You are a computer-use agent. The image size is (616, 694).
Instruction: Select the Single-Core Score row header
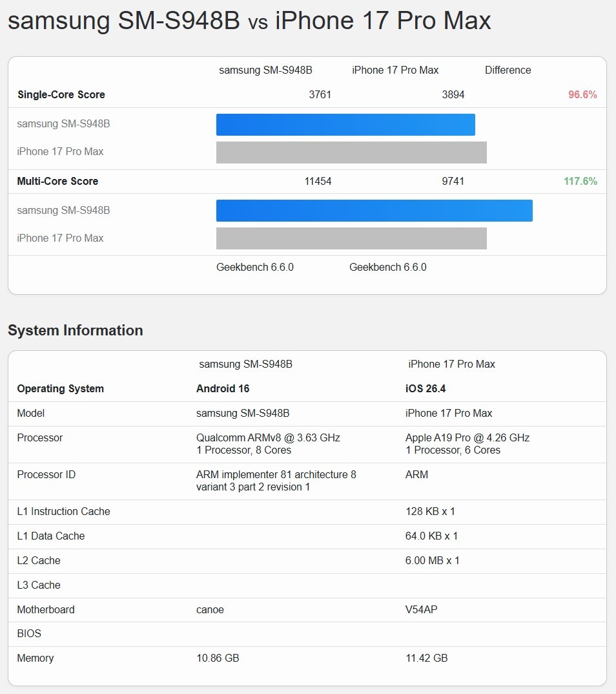pyautogui.click(x=61, y=94)
